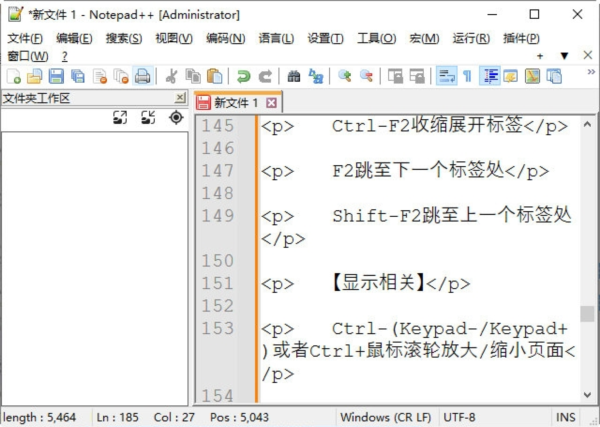Screen dimensions: 600x427
Task: Toggle synchronize horizontal scrolling icon
Action: point(417,76)
